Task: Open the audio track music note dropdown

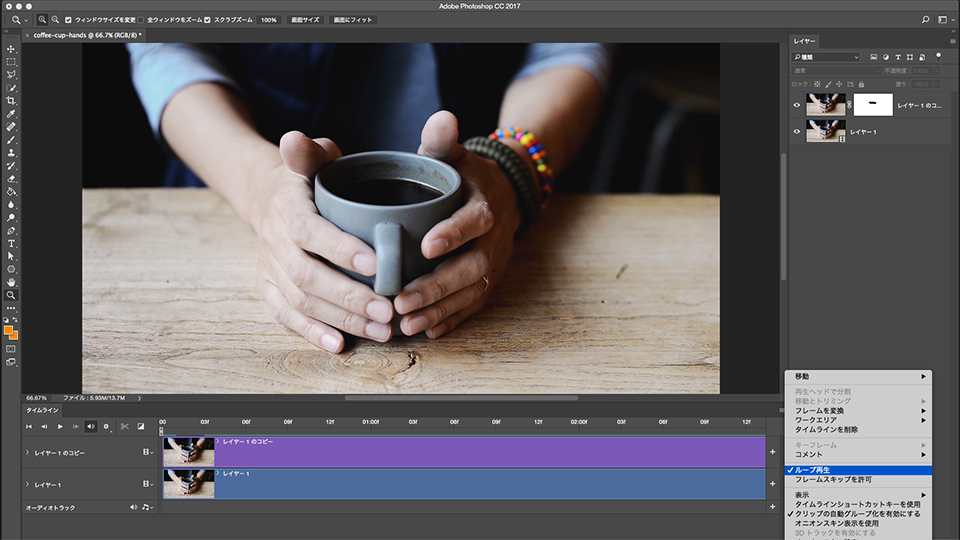Action: pyautogui.click(x=146, y=507)
